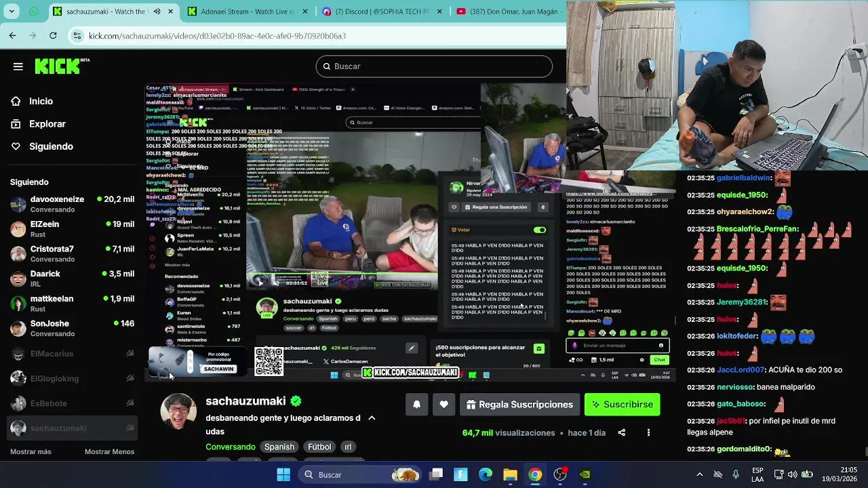The height and width of the screenshot is (488, 868).
Task: Click the sachauzumaki verified badge
Action: point(296,401)
